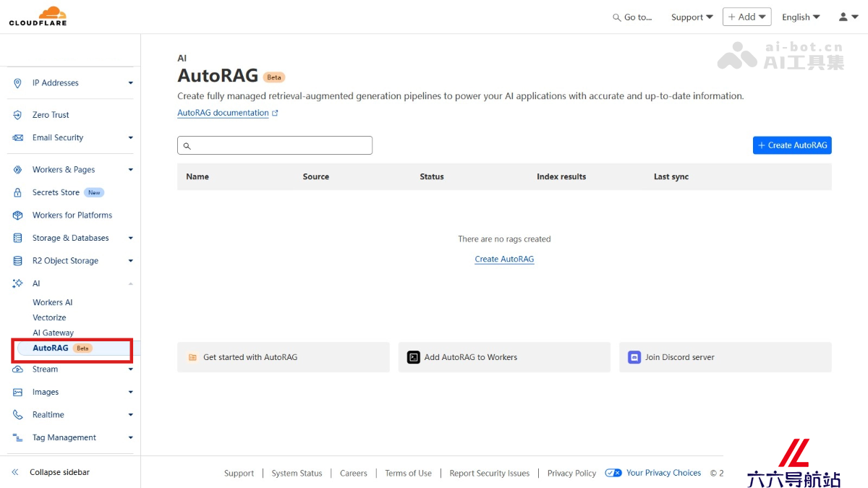
Task: Click the Workers & Pages icon
Action: pyautogui.click(x=17, y=170)
